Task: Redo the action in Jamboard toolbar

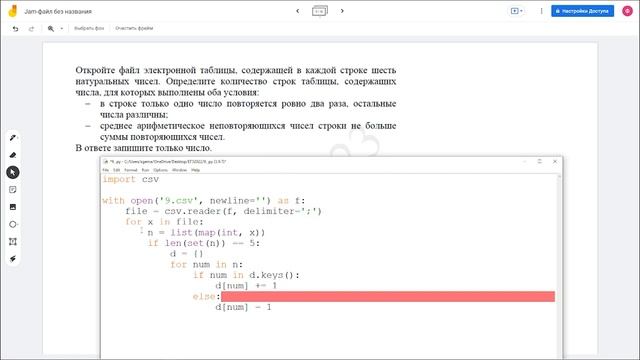Action: [31, 29]
